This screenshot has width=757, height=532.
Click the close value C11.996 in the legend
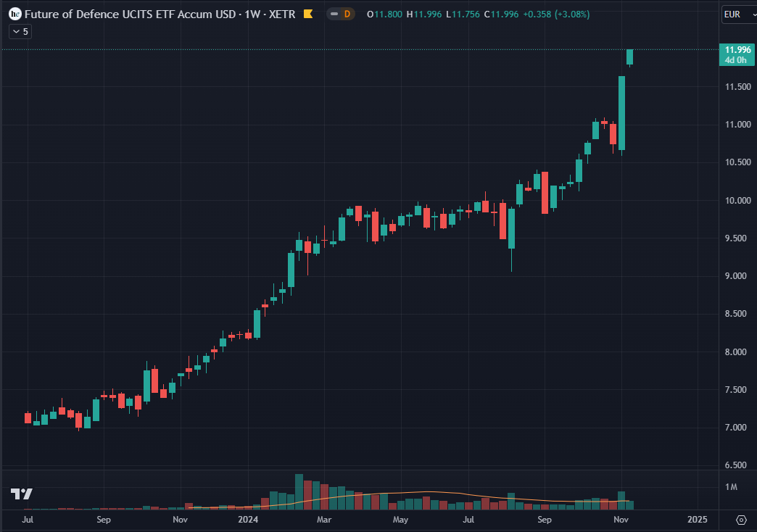501,14
